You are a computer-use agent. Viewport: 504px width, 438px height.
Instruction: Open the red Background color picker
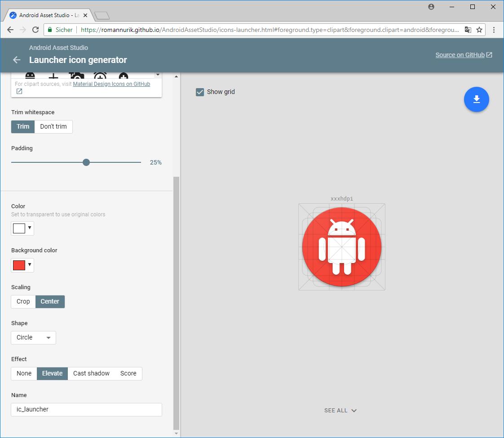(22, 265)
